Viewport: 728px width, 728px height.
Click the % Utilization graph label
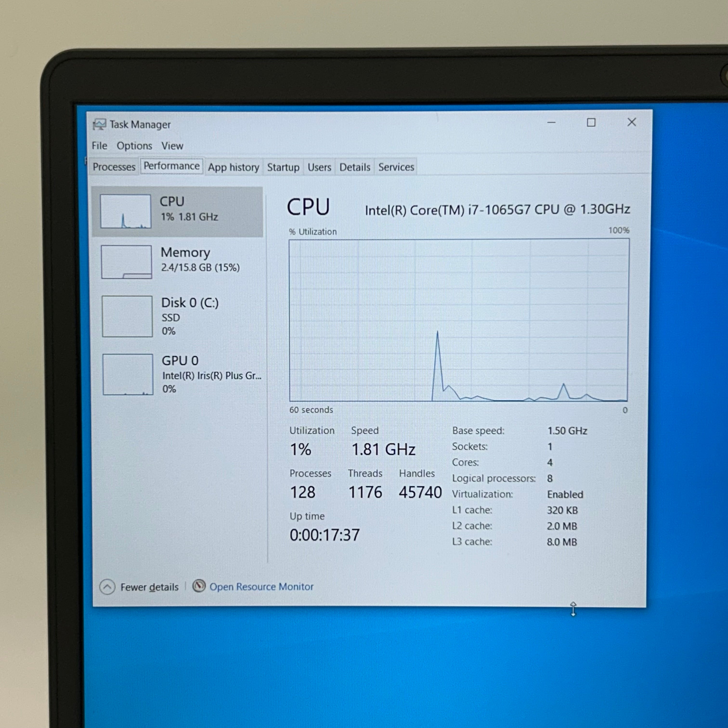pos(313,231)
